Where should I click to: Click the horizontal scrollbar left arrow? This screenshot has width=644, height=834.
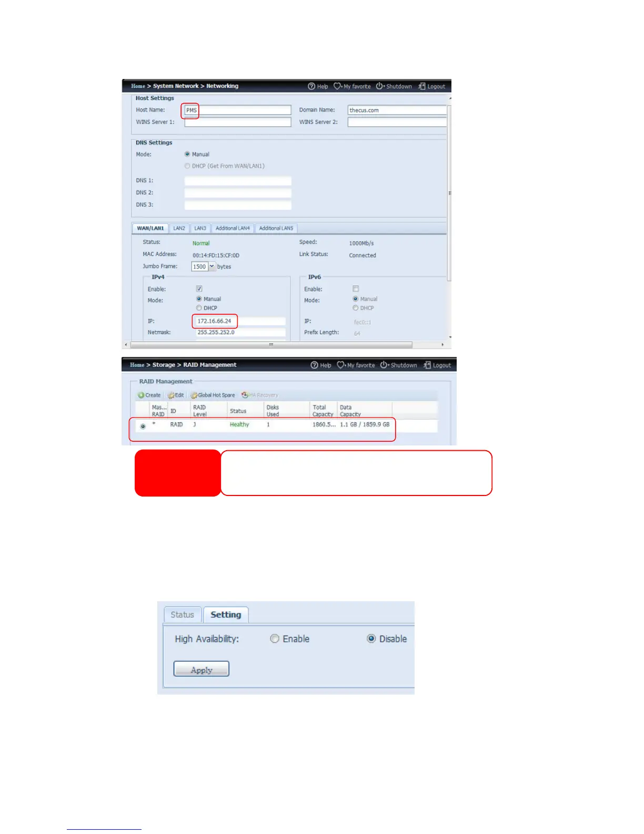tap(126, 345)
